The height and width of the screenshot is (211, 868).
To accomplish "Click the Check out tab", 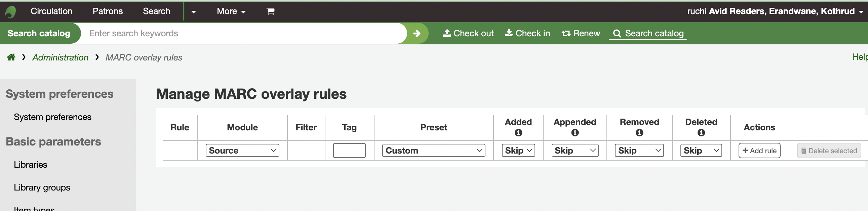I will (x=468, y=33).
